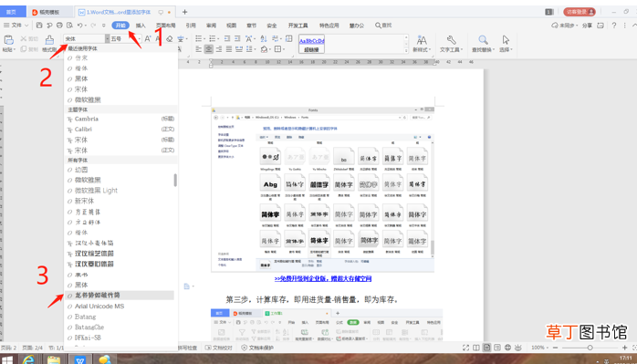
Task: Click the Save icon in quick access bar
Action: (x=39, y=26)
